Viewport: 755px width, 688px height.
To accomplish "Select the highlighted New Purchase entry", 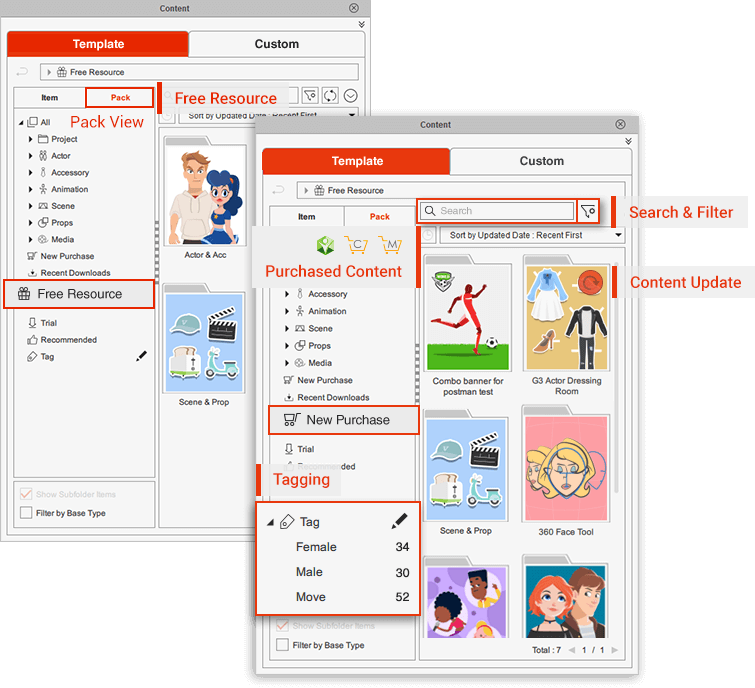I will (x=343, y=420).
